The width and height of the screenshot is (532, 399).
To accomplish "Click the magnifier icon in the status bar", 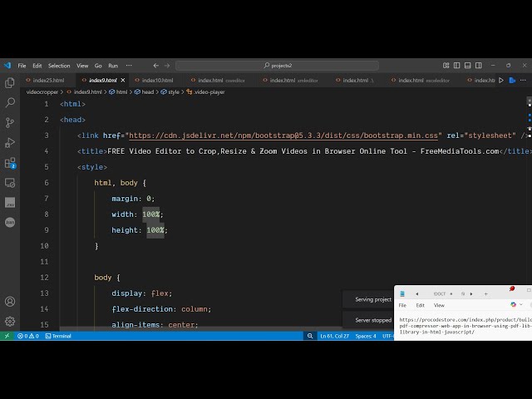I will click(x=310, y=336).
